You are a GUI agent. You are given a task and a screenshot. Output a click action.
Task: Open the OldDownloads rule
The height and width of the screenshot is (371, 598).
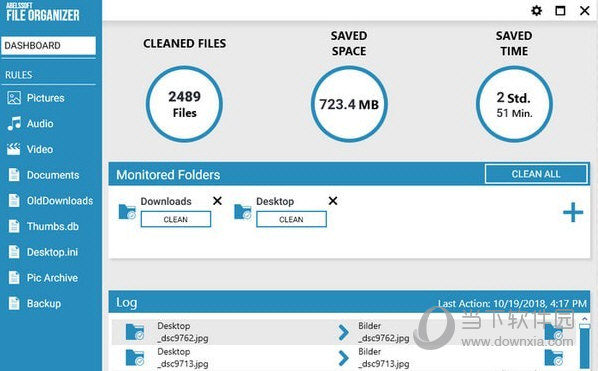(60, 201)
